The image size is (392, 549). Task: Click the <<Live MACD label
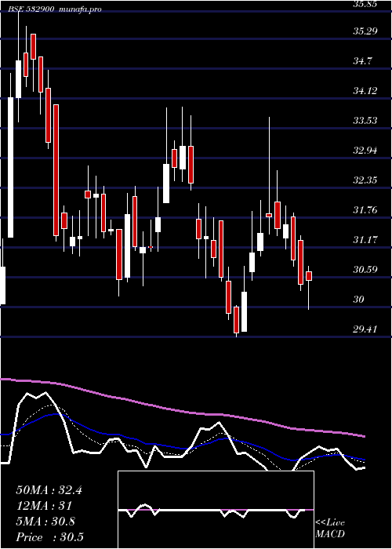pyautogui.click(x=330, y=529)
